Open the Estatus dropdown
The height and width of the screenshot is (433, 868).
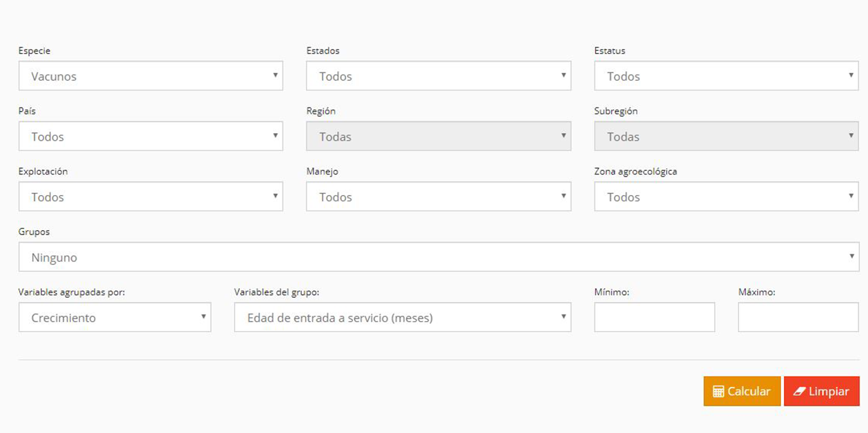(x=727, y=76)
